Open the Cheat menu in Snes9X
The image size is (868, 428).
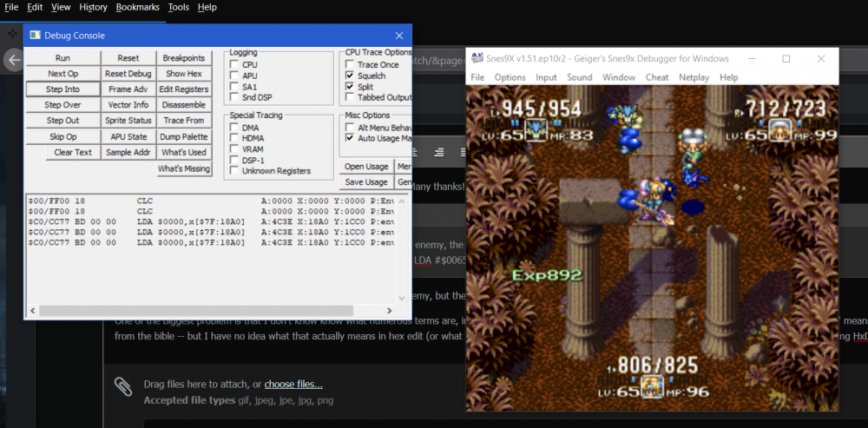pos(657,77)
